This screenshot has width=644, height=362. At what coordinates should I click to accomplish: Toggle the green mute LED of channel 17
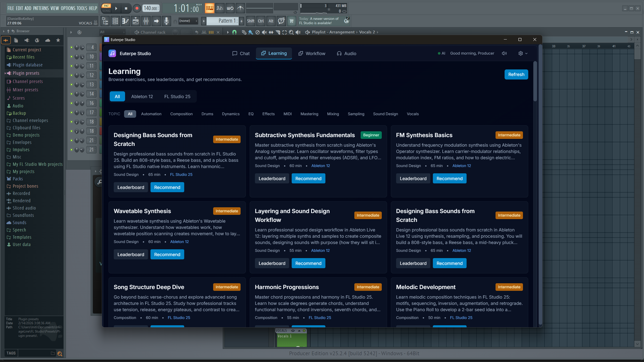tap(71, 112)
